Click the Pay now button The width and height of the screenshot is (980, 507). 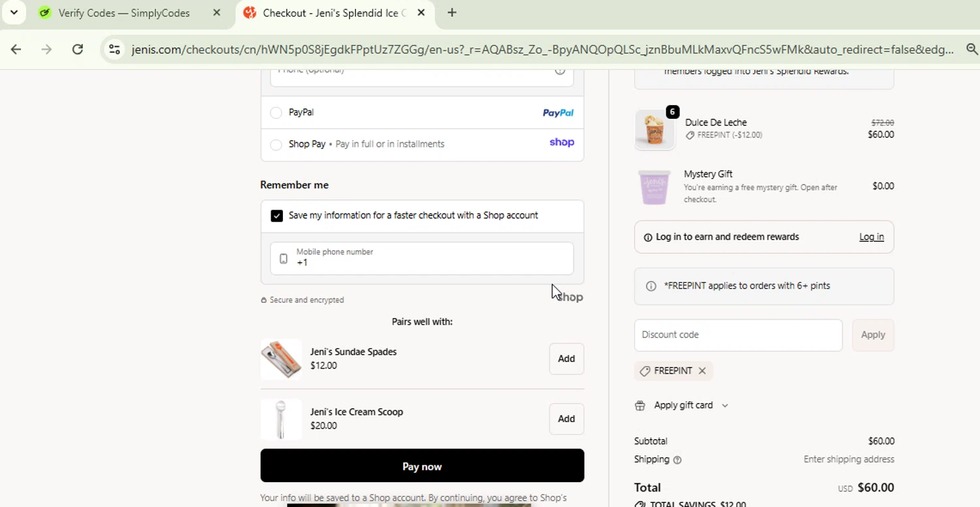coord(422,466)
